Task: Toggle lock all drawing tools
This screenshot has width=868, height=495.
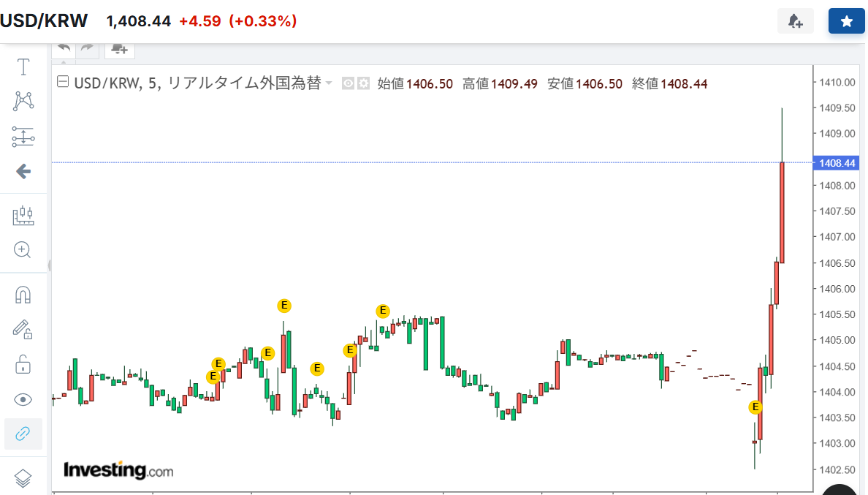Action: [23, 364]
